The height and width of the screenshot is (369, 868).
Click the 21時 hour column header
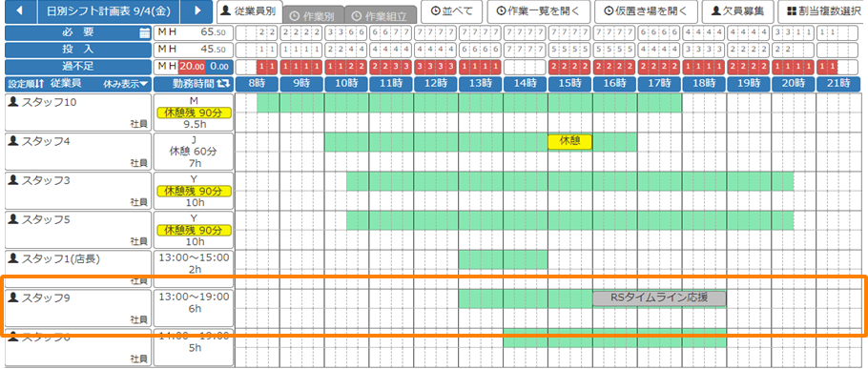838,84
